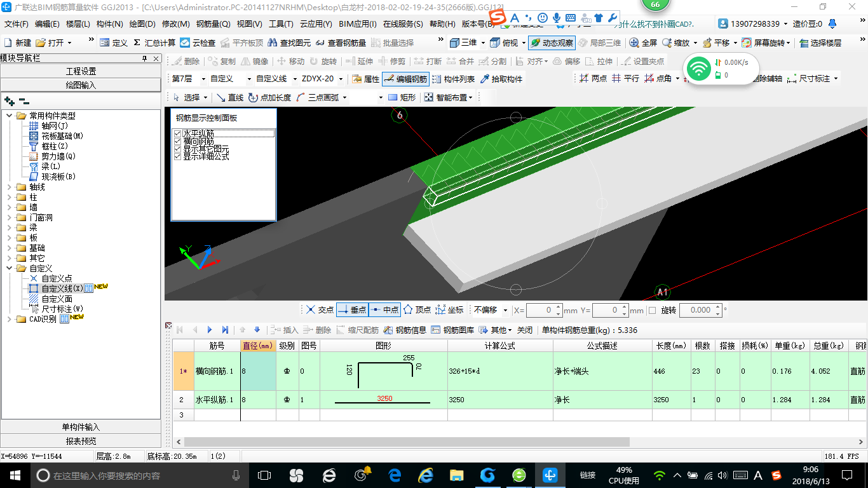Open 查看钢筋量 rebar quantity viewer
The height and width of the screenshot is (488, 868).
pos(341,43)
